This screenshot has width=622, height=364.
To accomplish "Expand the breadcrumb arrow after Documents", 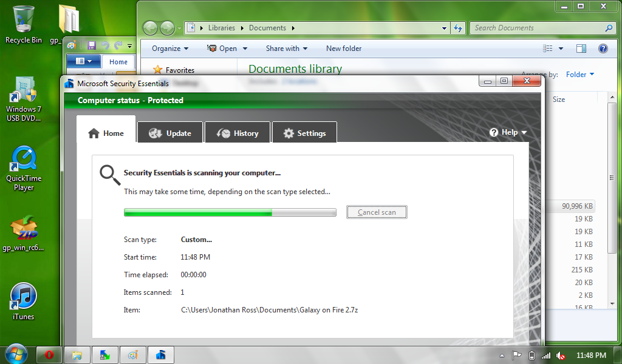I will [293, 28].
